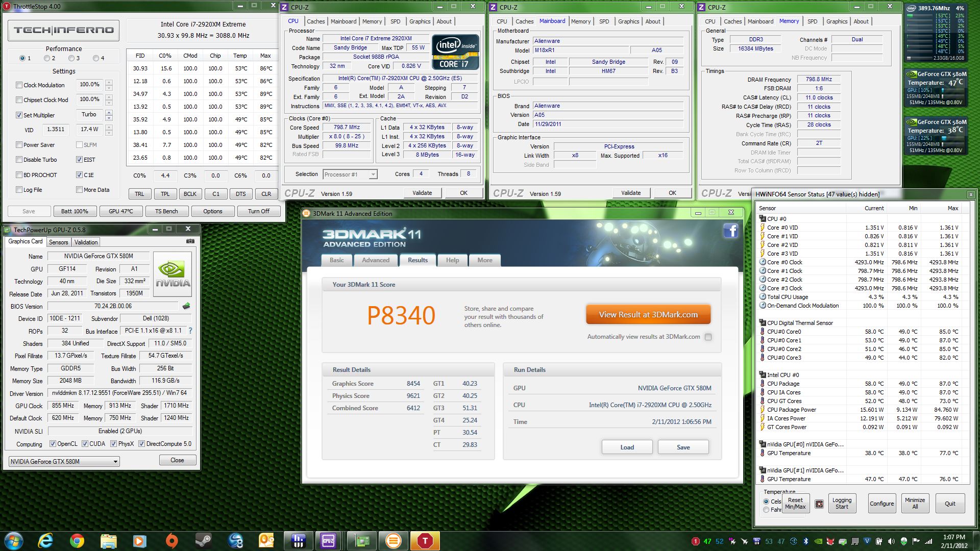Click the Turn Off button in ThrottleStop
Image resolution: width=980 pixels, height=551 pixels.
[x=259, y=211]
